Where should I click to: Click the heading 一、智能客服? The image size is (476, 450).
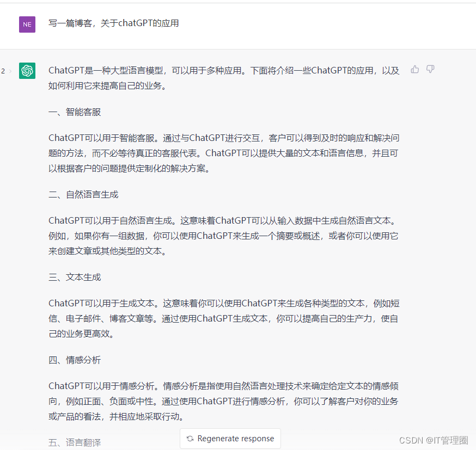coord(75,112)
